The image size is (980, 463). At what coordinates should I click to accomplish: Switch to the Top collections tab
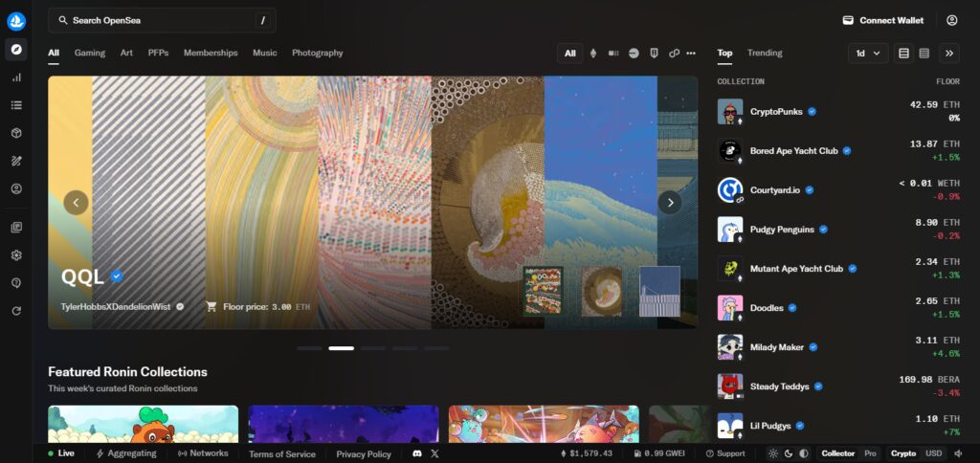coord(725,54)
